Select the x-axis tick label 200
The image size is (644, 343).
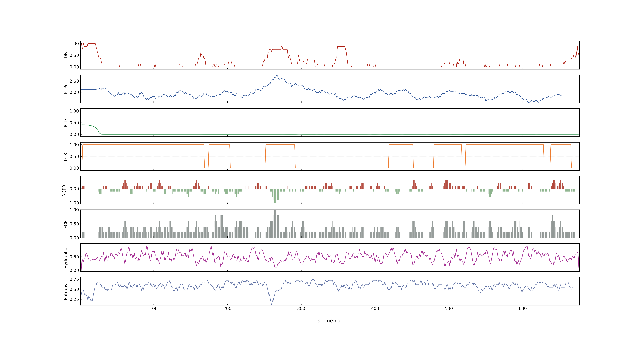(x=227, y=309)
